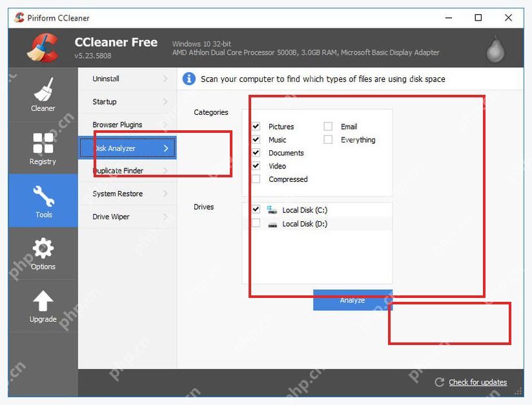
Task: Click the Local Disk (D:) drive icon
Action: pyautogui.click(x=272, y=224)
